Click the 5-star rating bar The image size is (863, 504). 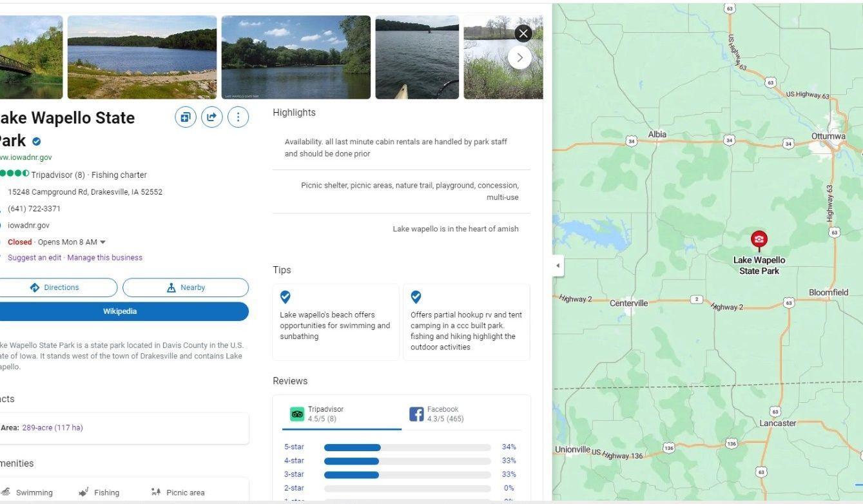point(407,447)
